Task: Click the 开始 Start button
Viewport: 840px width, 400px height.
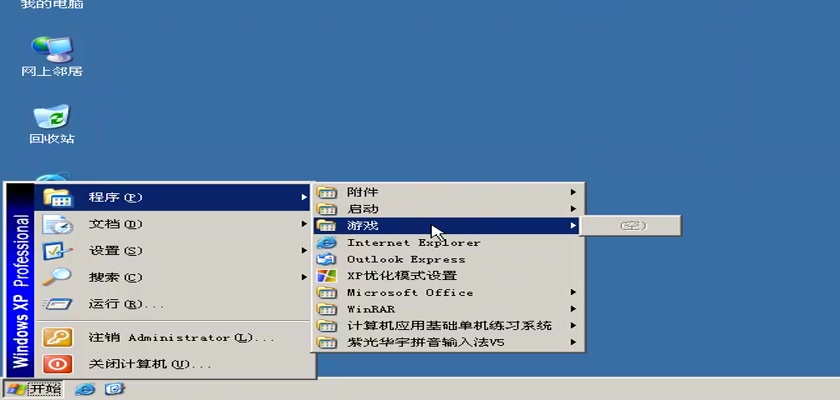Action: tap(33, 389)
